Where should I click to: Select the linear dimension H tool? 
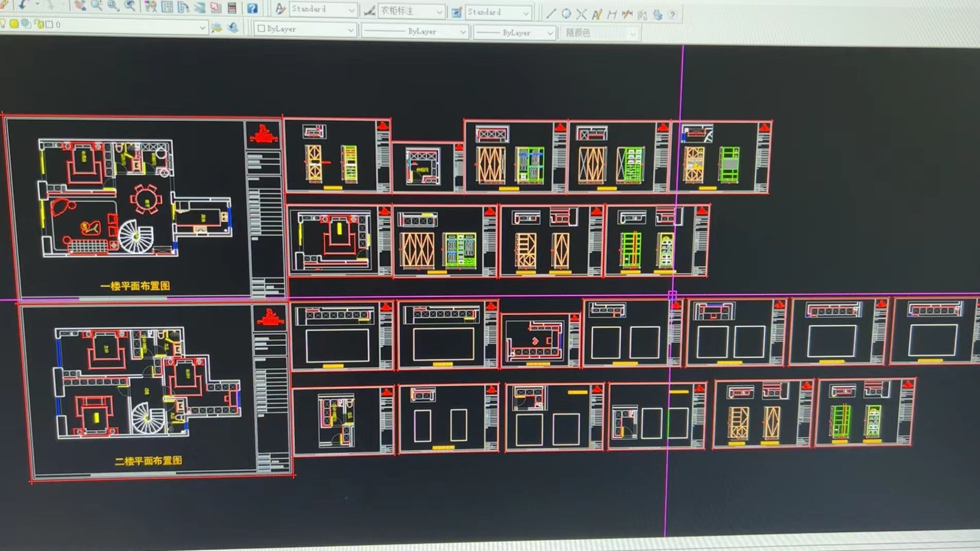pyautogui.click(x=612, y=14)
